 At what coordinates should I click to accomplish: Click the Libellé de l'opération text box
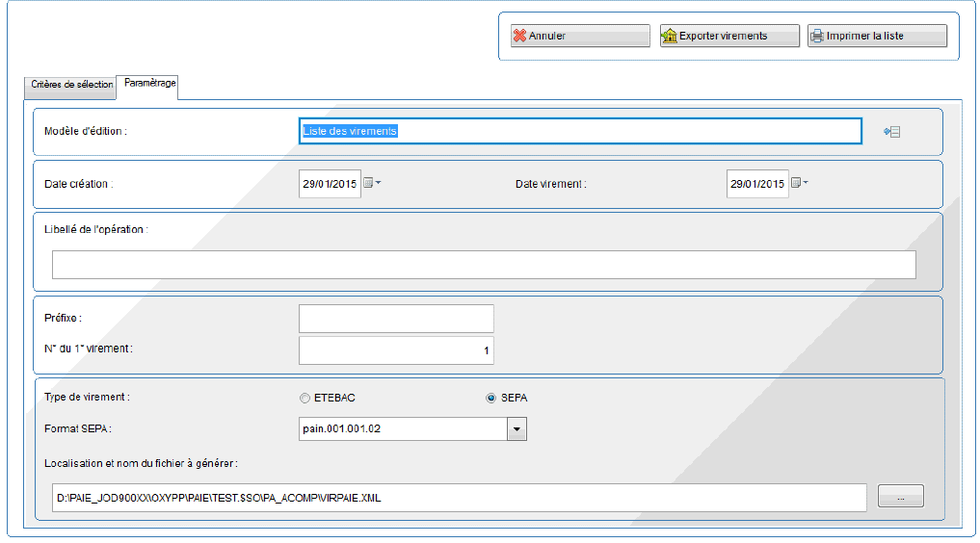pos(484,265)
